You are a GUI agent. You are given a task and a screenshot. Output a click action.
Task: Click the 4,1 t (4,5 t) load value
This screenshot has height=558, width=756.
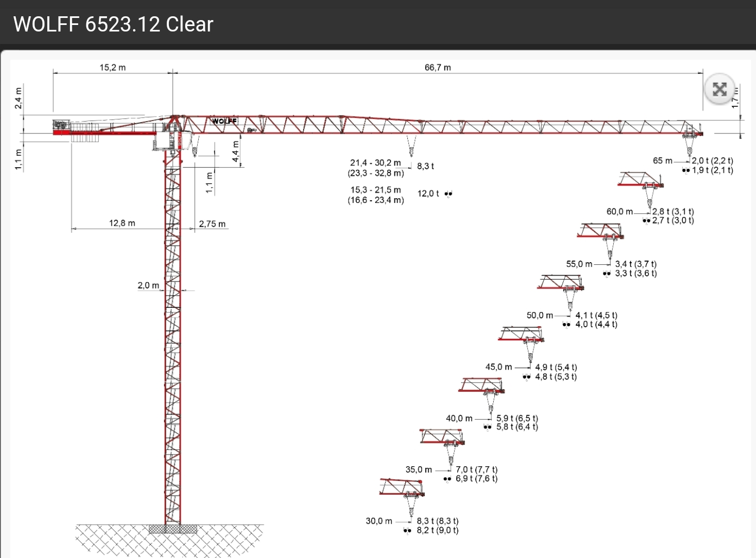(x=596, y=315)
